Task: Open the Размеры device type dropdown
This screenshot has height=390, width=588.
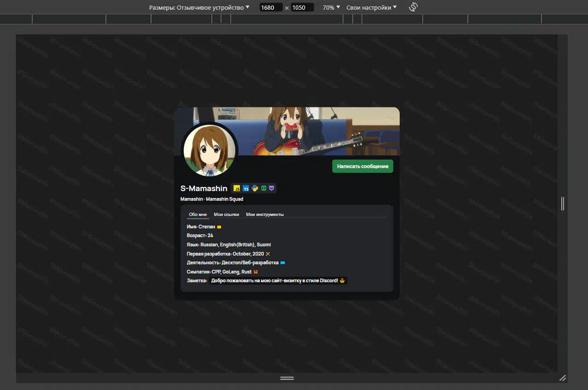Action: tap(199, 7)
